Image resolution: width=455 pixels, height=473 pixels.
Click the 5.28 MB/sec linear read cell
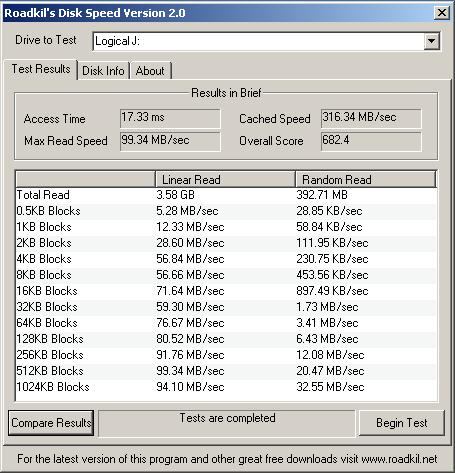pyautogui.click(x=187, y=211)
